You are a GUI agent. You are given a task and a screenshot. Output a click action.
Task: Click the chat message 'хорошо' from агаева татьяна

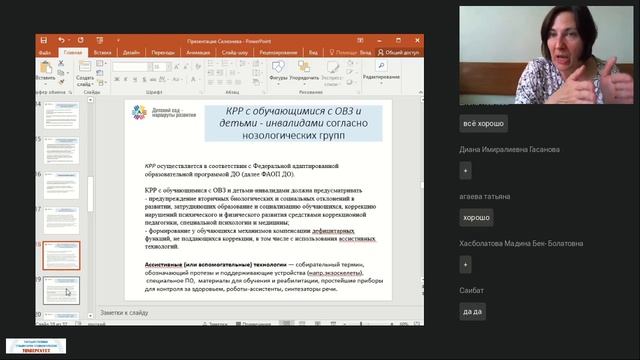point(476,218)
